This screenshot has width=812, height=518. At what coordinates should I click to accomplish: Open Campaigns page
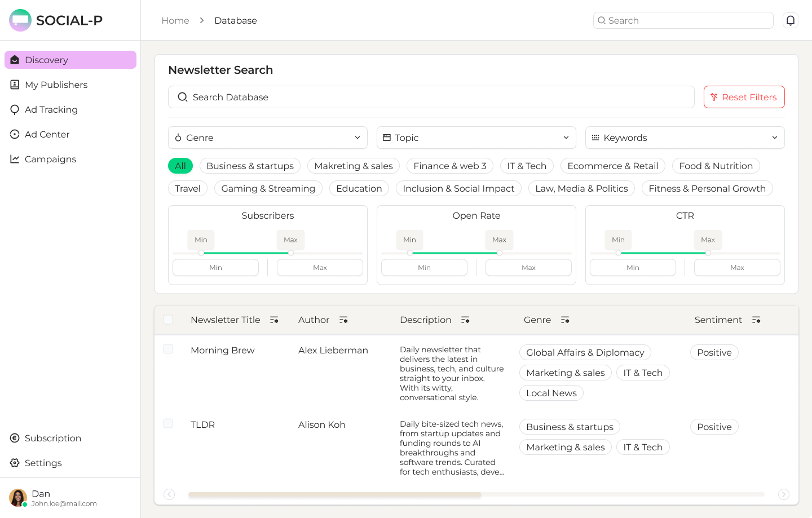(70, 159)
